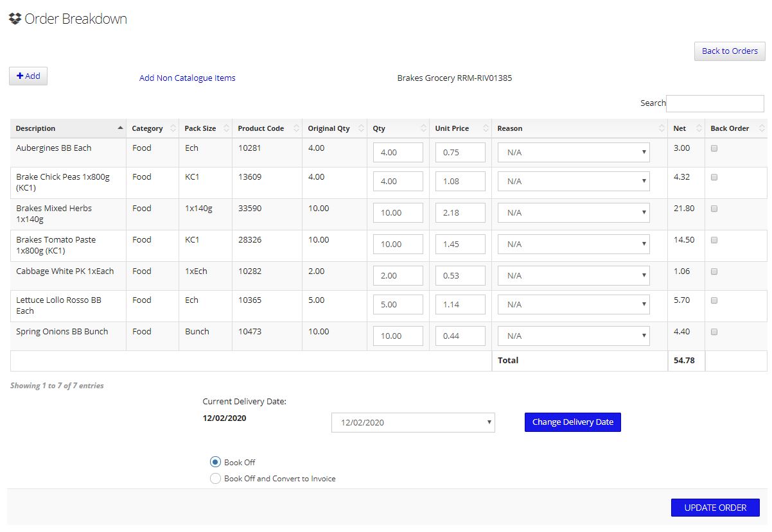Click the sort arrows on Product Code column
This screenshot has width=772, height=532.
point(295,128)
